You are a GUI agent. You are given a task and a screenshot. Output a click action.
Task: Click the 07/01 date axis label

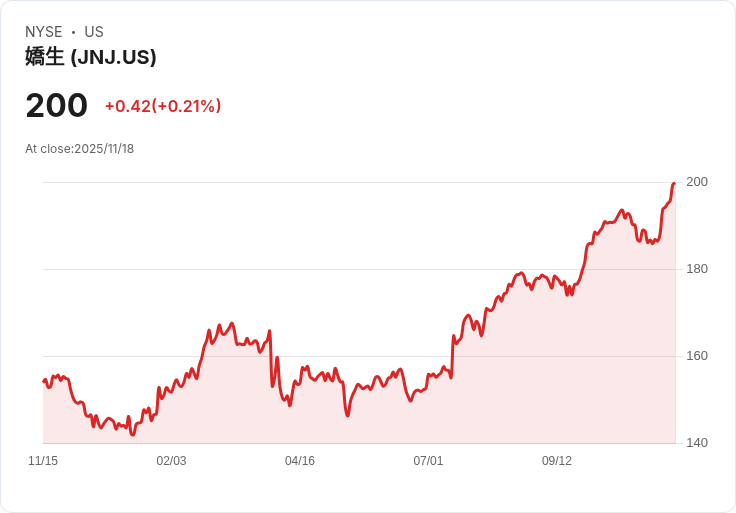[428, 461]
